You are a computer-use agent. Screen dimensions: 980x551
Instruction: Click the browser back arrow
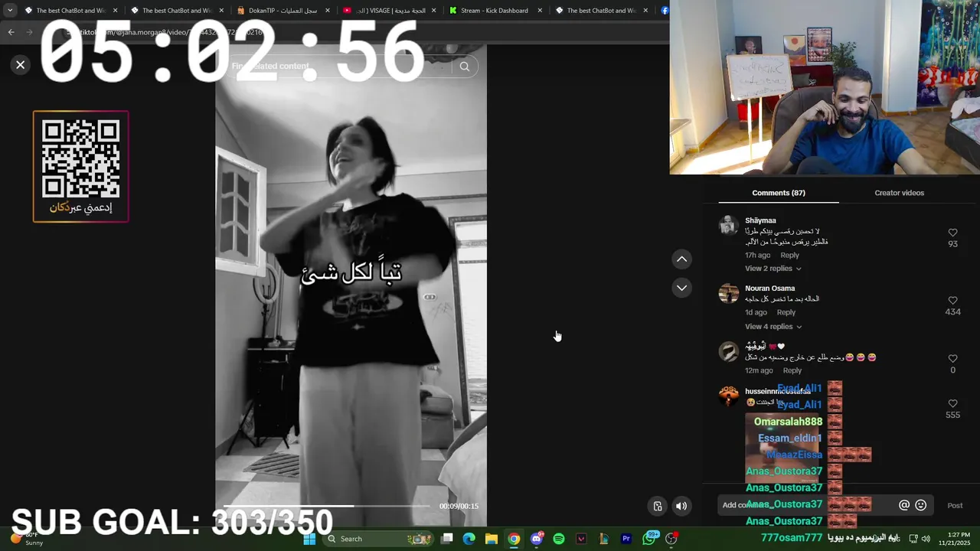[x=11, y=32]
